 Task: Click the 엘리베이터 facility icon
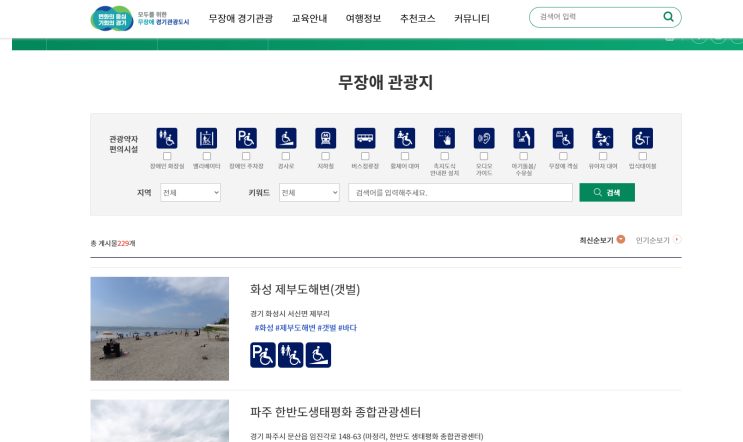click(x=207, y=138)
